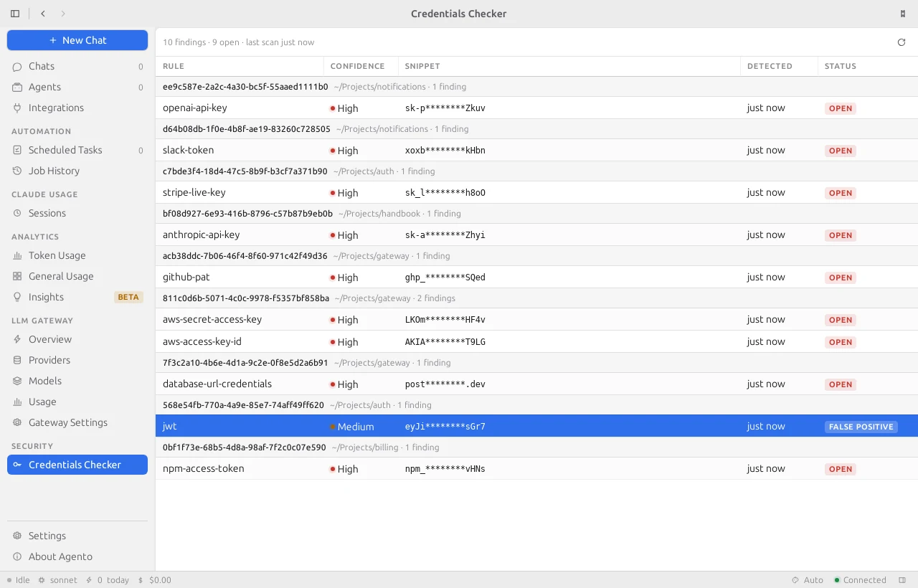Image resolution: width=918 pixels, height=588 pixels.
Task: Open About Agento
Action: tap(77, 556)
